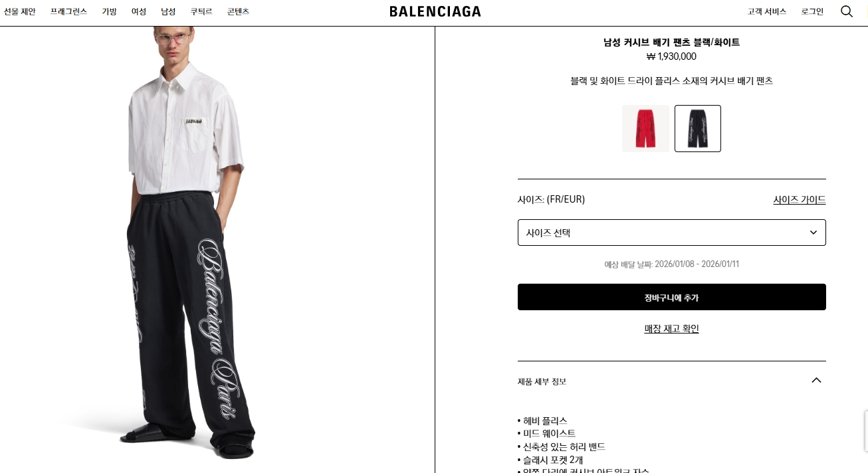868x473 pixels.
Task: Open the 사이즈 가이드 link
Action: [x=800, y=199]
